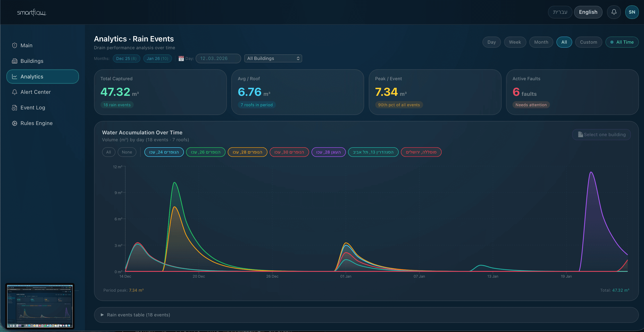Open Alert Center via bell icon
This screenshot has height=332, width=644.
(x=15, y=92)
